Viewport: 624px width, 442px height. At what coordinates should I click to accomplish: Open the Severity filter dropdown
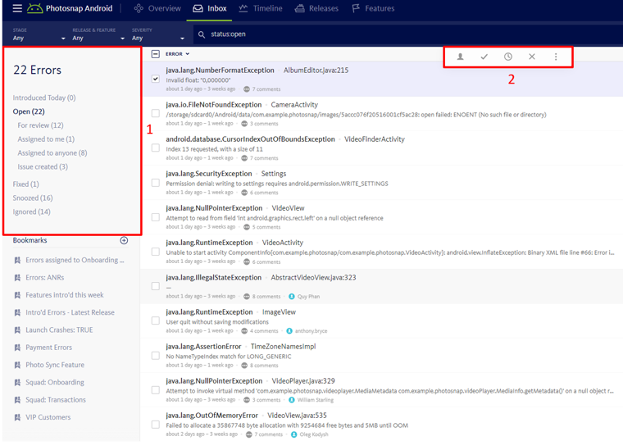point(158,35)
